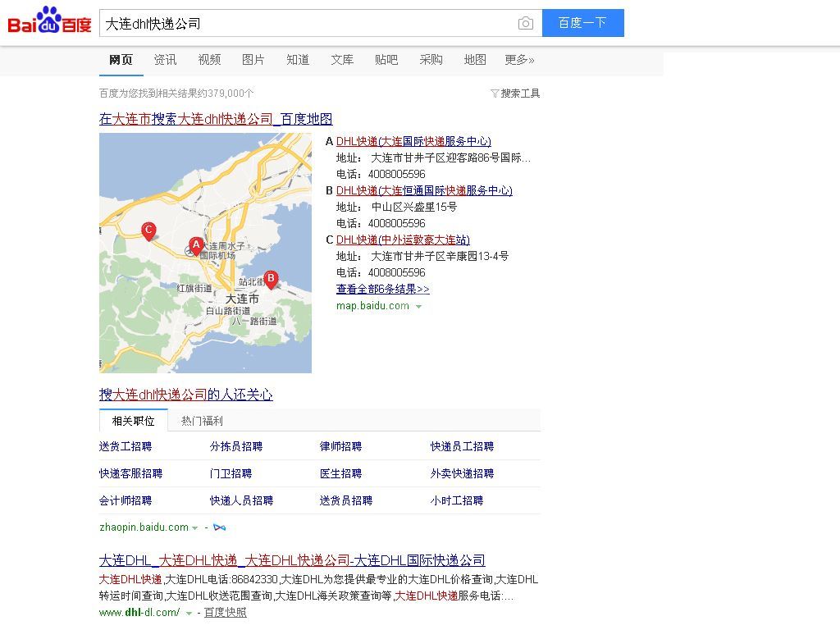Click the 会计师招聘 link
Viewport: 840px width, 630px height.
(x=126, y=500)
